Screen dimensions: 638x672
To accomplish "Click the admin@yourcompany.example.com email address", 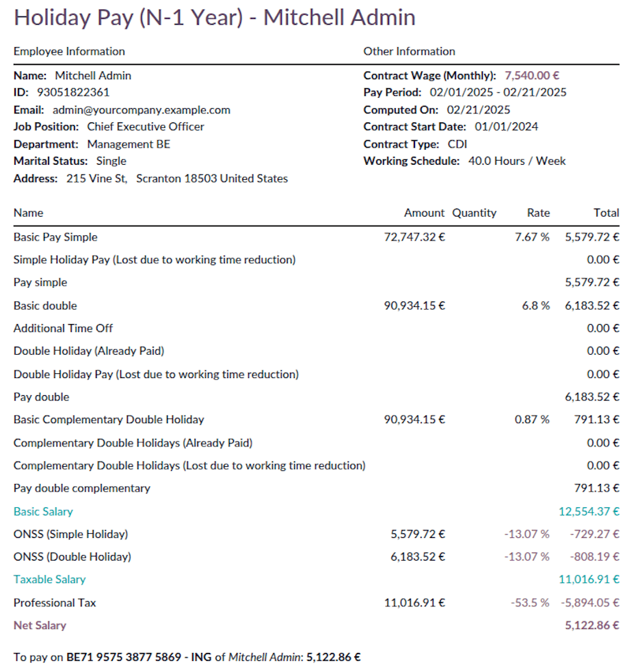I will click(x=141, y=109).
